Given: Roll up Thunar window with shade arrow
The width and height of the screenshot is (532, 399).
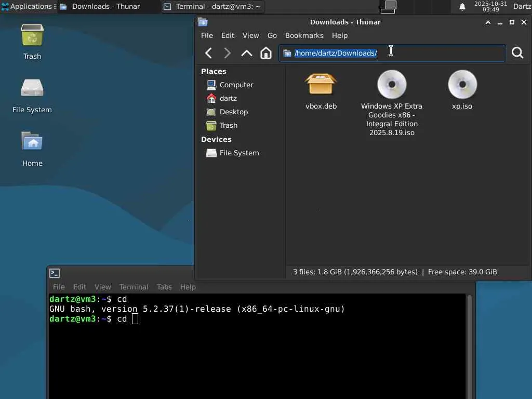Looking at the screenshot, I should pyautogui.click(x=488, y=22).
